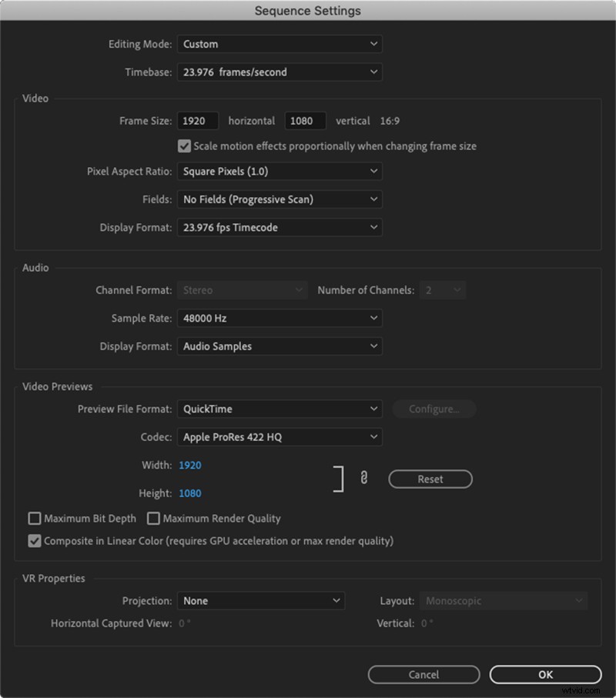The width and height of the screenshot is (616, 698).
Task: Open the Codec dropdown
Action: point(280,436)
